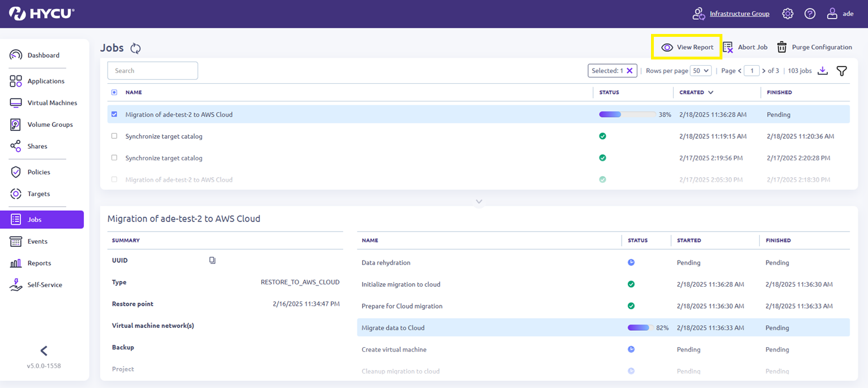This screenshot has height=388, width=868.
Task: Click the export jobs download icon
Action: coord(823,71)
